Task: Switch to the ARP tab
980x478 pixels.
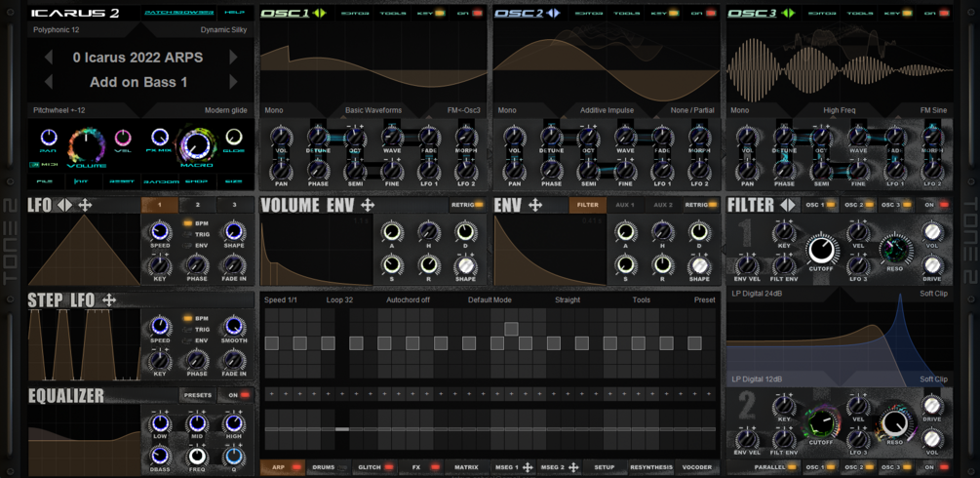Action: [283, 467]
